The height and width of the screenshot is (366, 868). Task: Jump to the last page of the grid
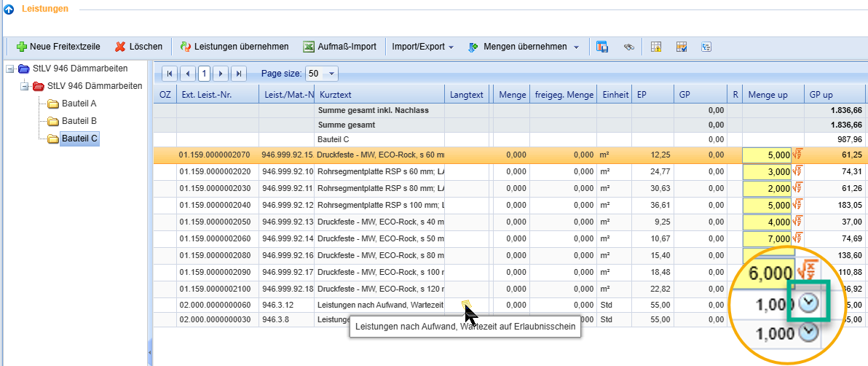(239, 74)
